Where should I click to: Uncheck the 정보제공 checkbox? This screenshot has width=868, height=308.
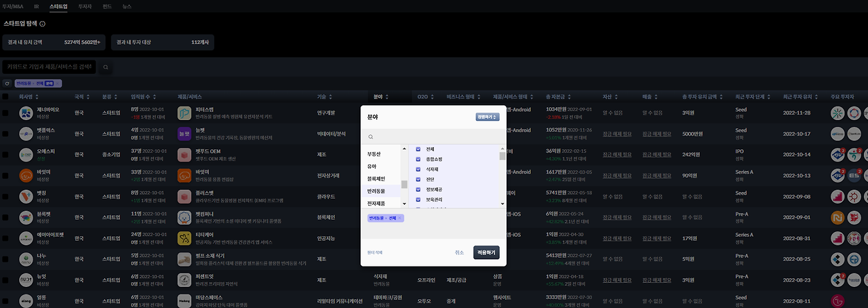[418, 189]
